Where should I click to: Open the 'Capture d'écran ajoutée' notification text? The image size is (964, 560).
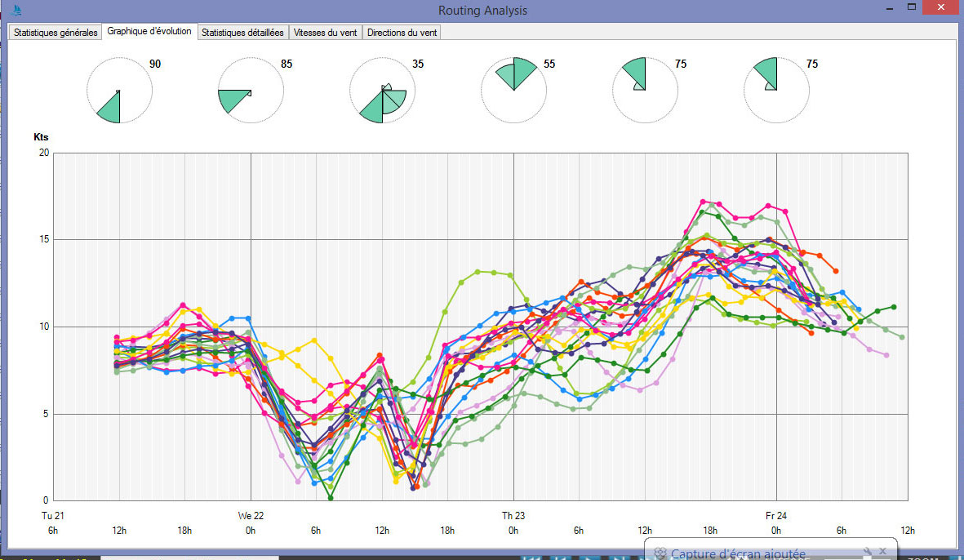738,553
